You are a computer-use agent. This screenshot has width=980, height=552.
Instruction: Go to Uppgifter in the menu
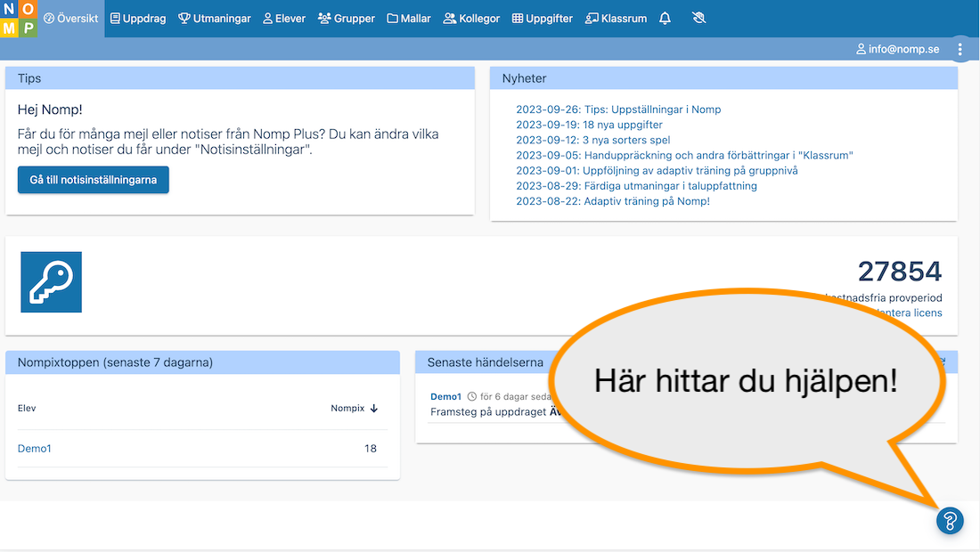543,19
